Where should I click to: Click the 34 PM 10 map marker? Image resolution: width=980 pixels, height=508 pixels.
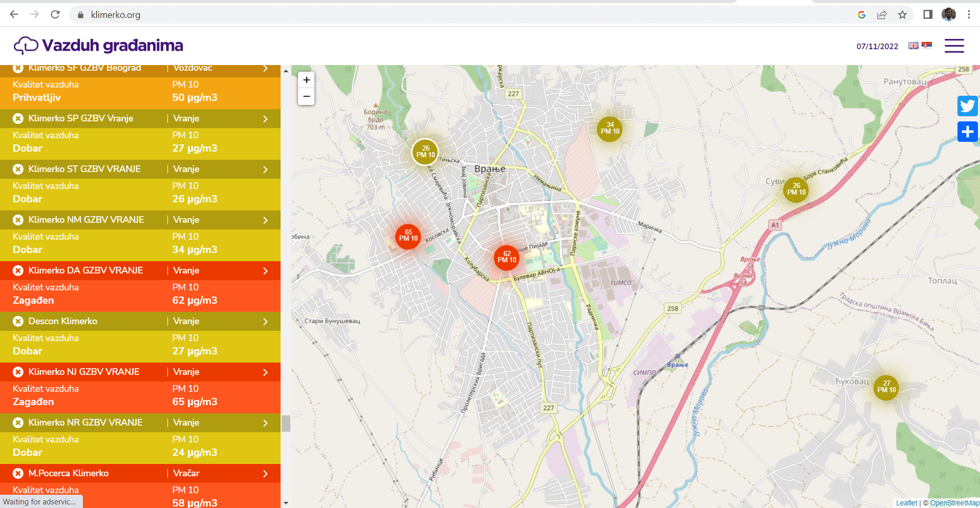click(x=610, y=129)
